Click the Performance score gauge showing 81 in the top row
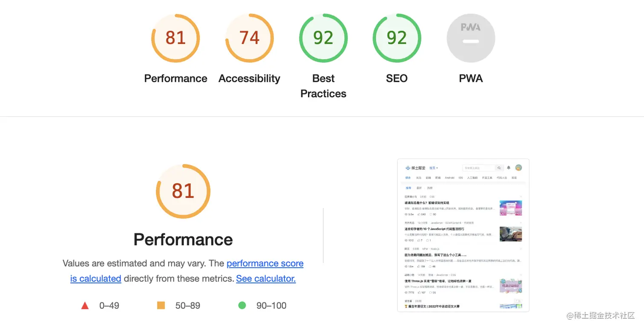Image resolution: width=644 pixels, height=329 pixels. (175, 38)
